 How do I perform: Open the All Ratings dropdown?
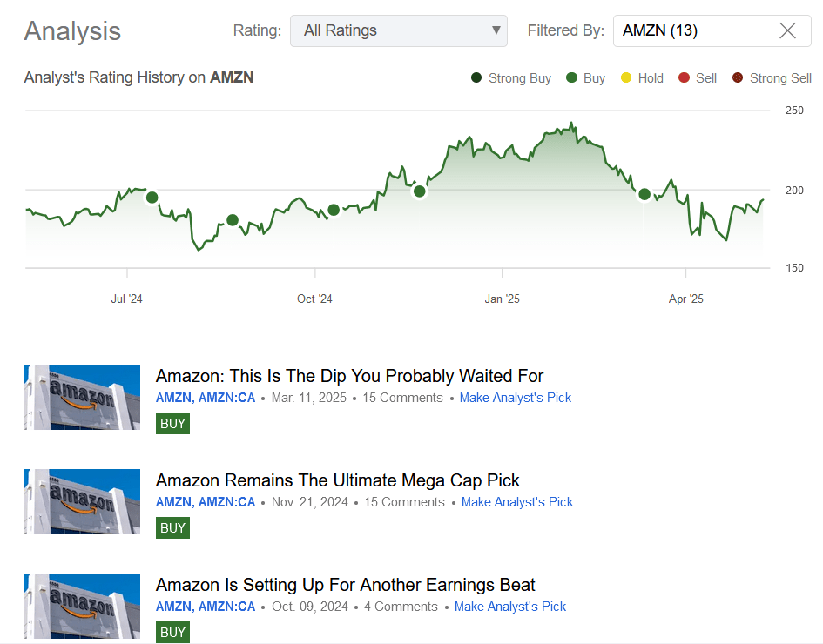398,30
